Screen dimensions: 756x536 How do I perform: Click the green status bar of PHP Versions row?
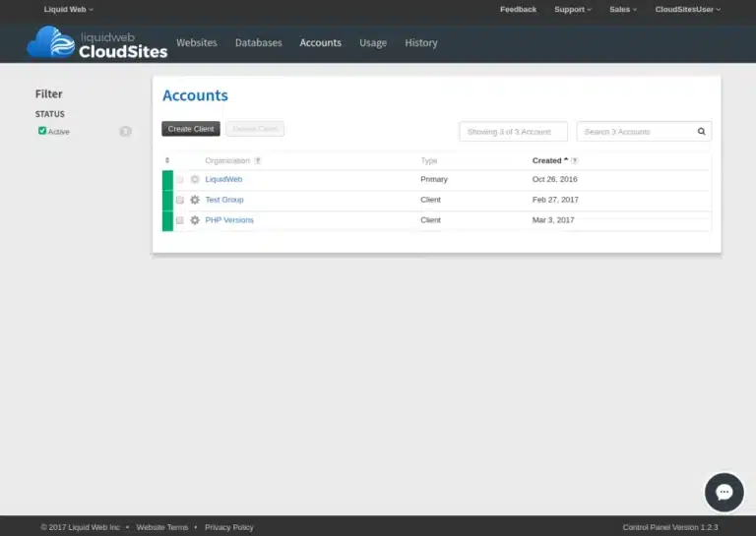coord(167,221)
